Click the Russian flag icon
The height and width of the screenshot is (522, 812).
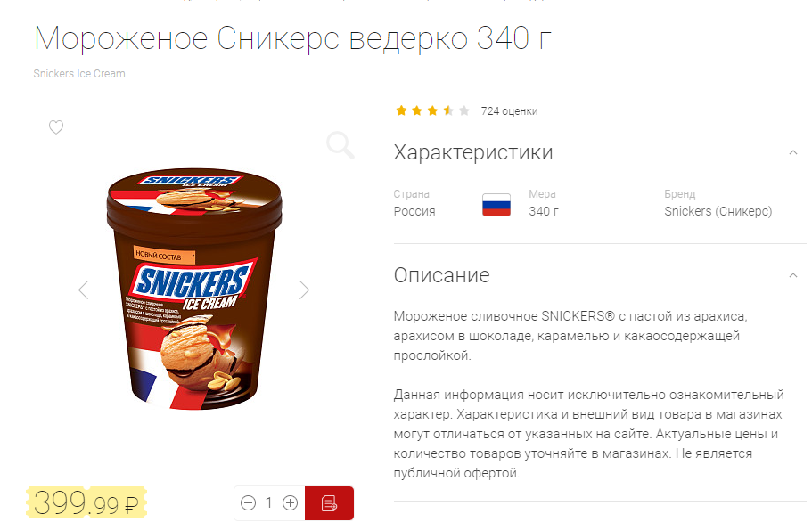coord(496,205)
